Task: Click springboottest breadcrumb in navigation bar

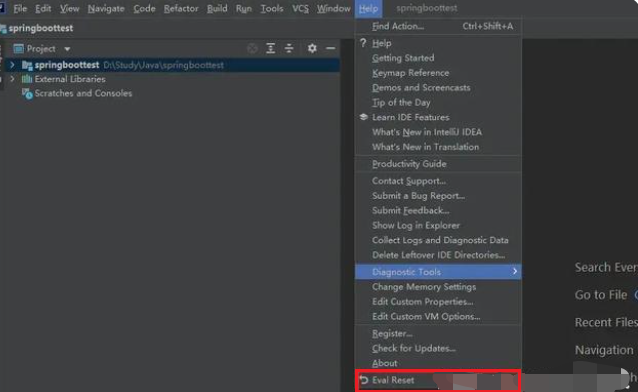Action: (41, 28)
